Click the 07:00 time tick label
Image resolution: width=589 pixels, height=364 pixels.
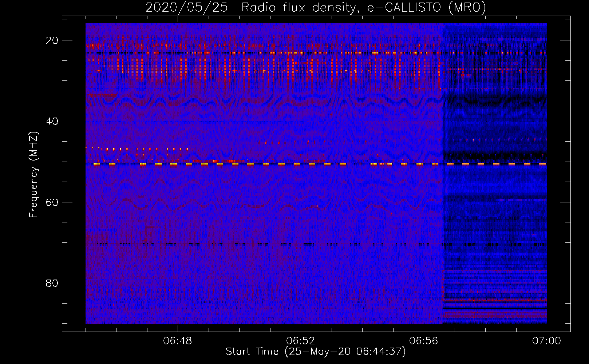tap(546, 341)
